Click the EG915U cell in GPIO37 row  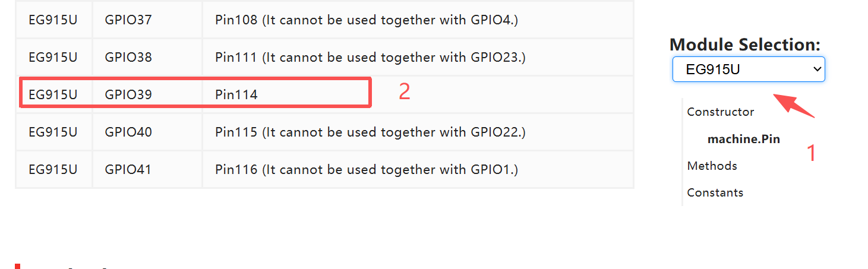tap(53, 20)
